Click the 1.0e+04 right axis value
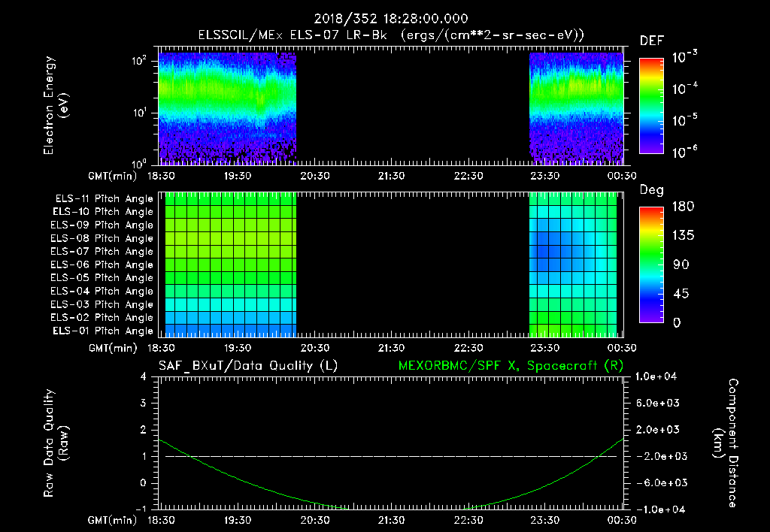This screenshot has width=770, height=532. 656,376
